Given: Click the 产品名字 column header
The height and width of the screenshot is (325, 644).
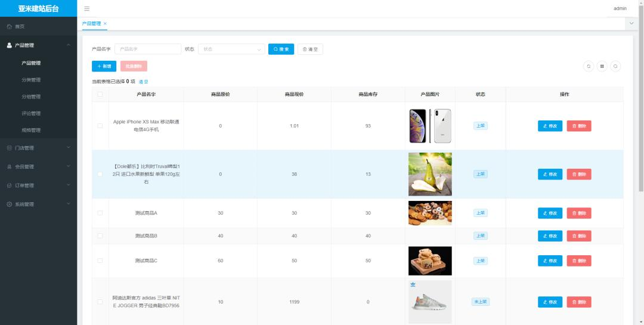Looking at the screenshot, I should coord(146,94).
